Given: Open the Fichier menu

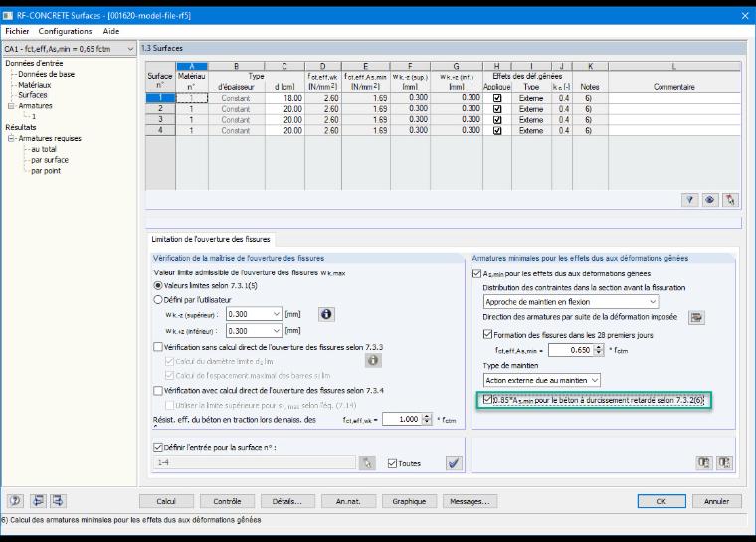Looking at the screenshot, I should pos(17,31).
